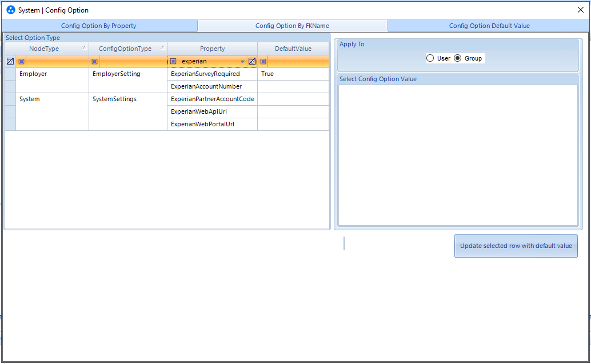Click the NodeType filter input field
591x364 pixels.
(57, 61)
